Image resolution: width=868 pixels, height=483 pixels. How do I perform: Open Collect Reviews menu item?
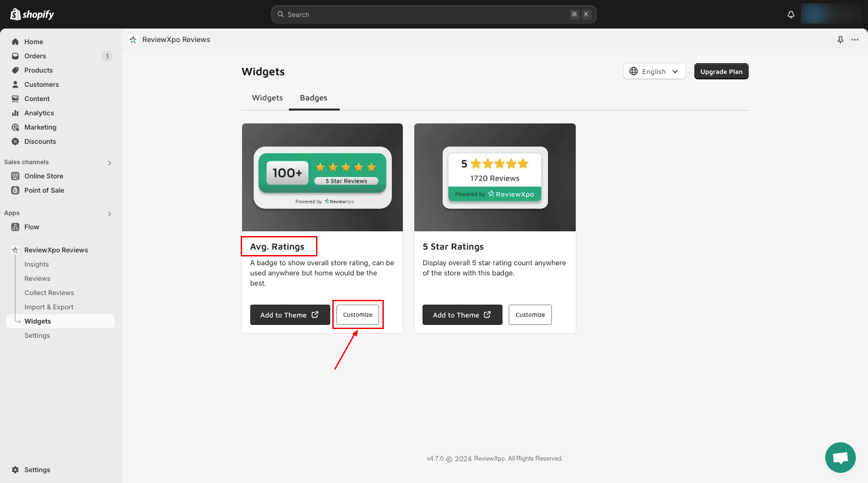click(50, 293)
